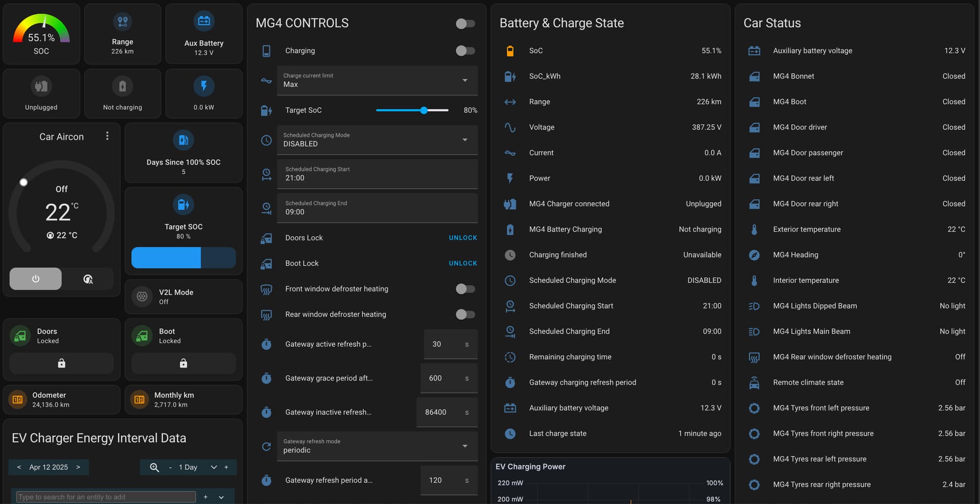Screen dimensions: 980x504
Task: Click the Aux Battery tile icon
Action: [x=204, y=21]
